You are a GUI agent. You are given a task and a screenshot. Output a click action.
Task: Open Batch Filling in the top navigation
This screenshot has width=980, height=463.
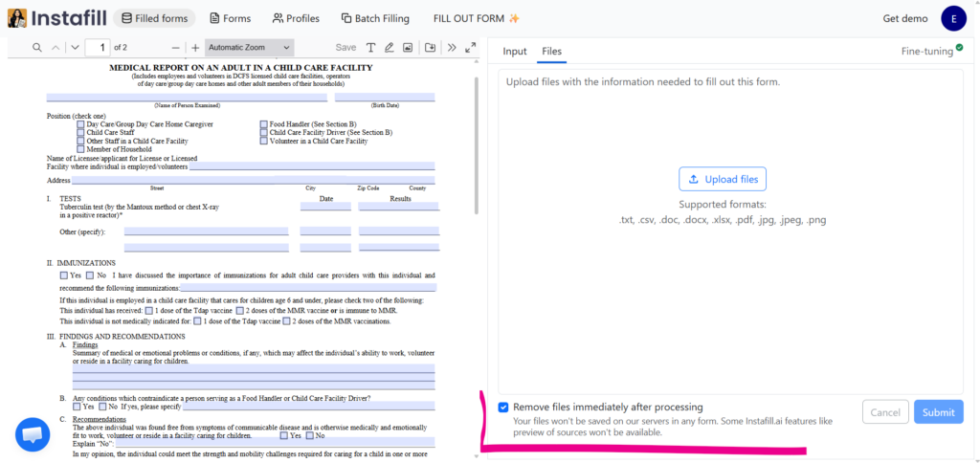click(x=373, y=18)
